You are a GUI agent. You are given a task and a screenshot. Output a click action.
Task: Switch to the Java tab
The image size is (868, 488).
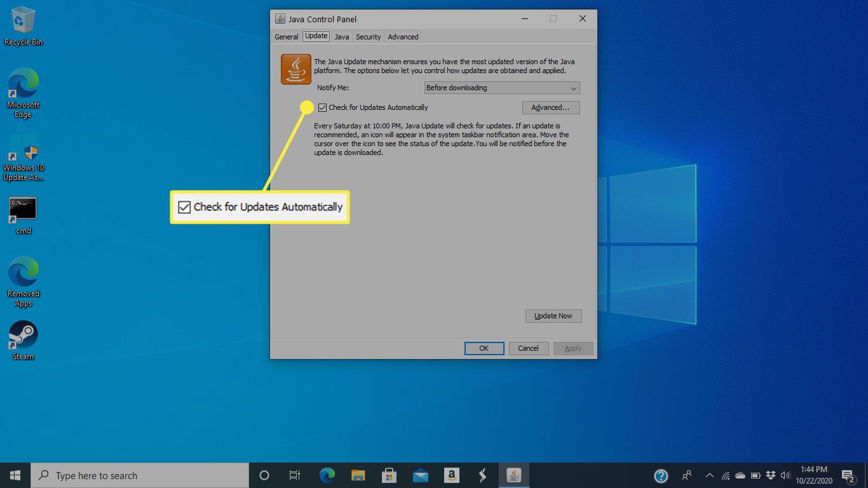click(342, 37)
